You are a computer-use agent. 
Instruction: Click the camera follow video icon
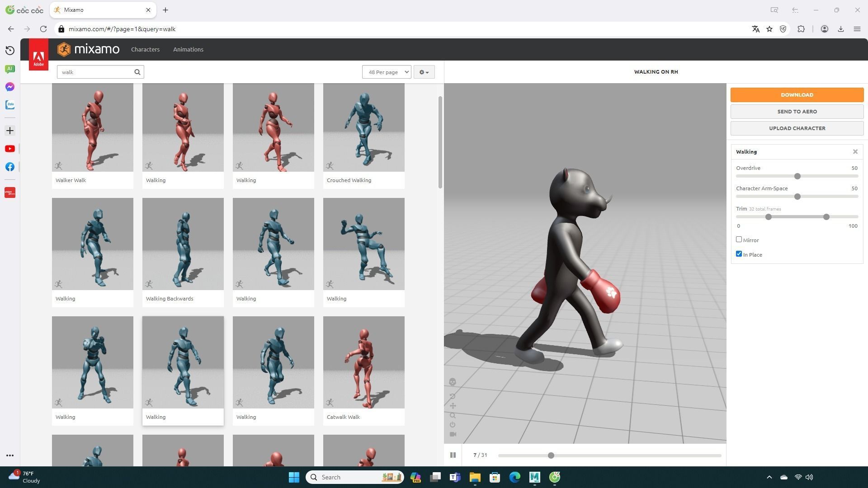point(453,434)
